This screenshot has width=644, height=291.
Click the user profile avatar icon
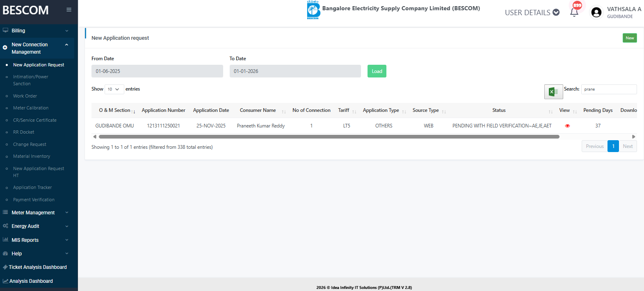coord(596,13)
